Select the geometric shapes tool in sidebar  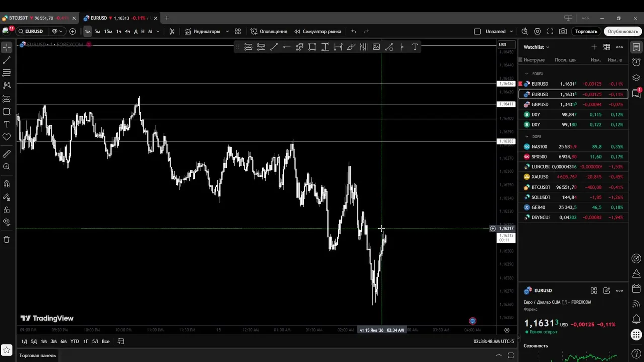click(7, 112)
